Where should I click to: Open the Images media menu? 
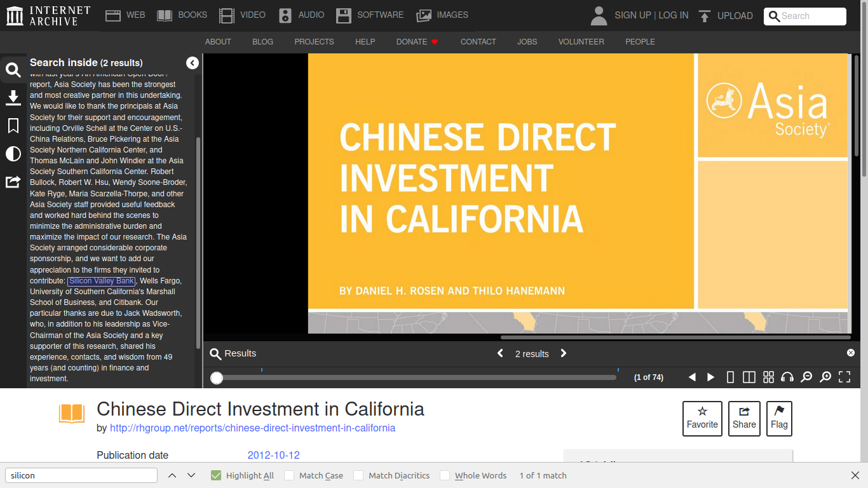point(442,15)
